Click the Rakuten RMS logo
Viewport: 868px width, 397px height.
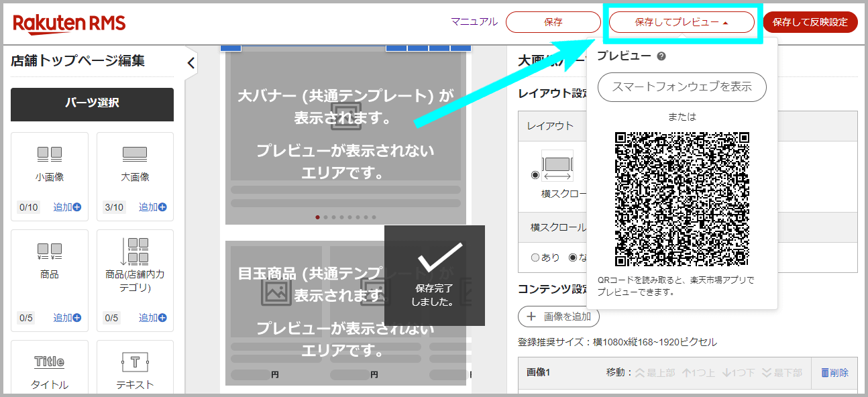69,23
